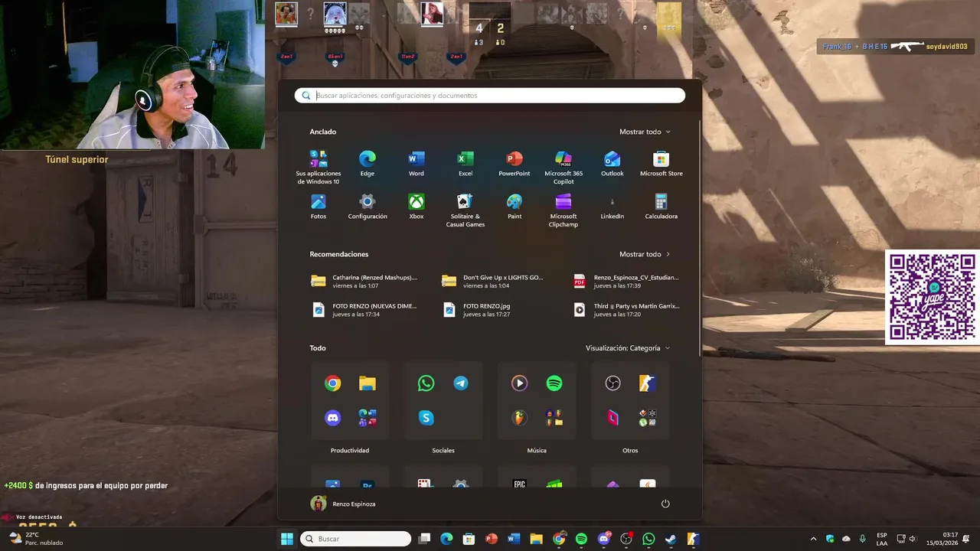Viewport: 980px width, 551px height.
Task: Open the Renzo Espinoza account menu
Action: [343, 504]
